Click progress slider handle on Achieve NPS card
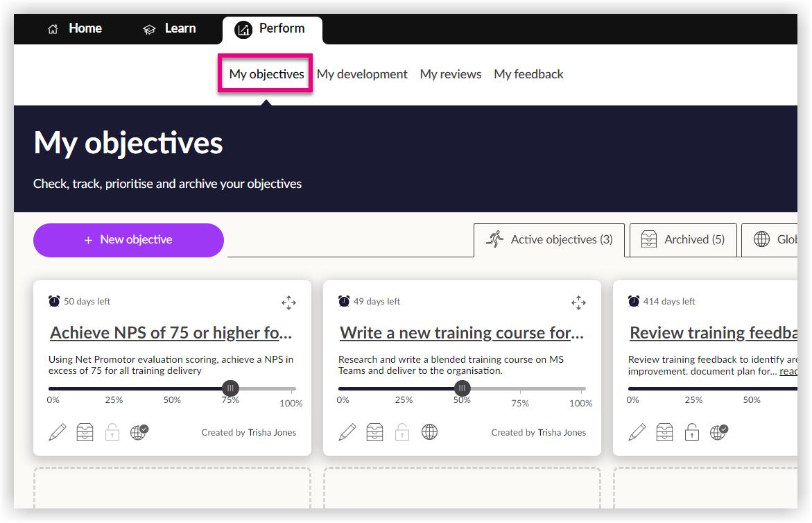The height and width of the screenshot is (523, 812). [231, 388]
